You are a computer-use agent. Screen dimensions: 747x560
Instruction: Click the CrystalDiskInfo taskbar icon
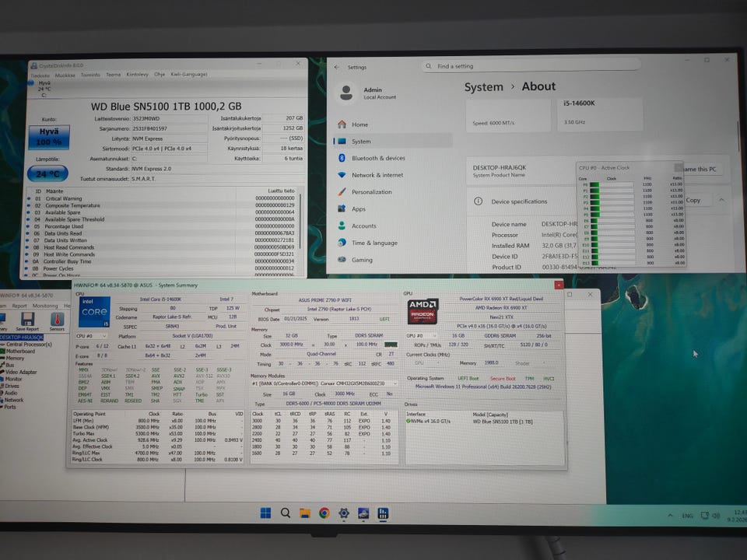click(363, 513)
